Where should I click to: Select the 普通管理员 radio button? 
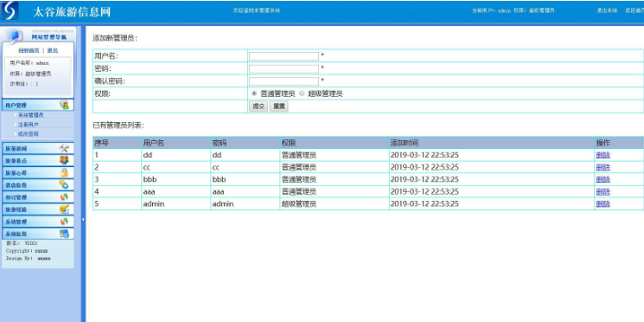point(254,93)
